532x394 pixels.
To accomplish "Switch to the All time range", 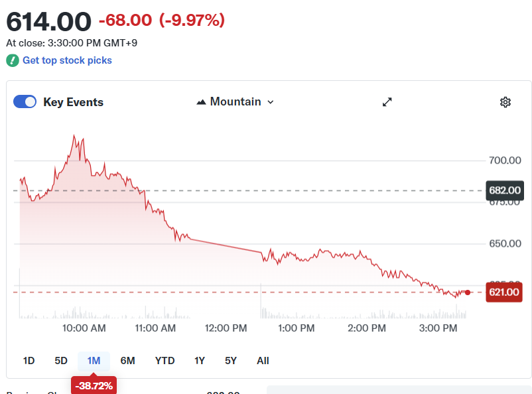I will [x=263, y=360].
